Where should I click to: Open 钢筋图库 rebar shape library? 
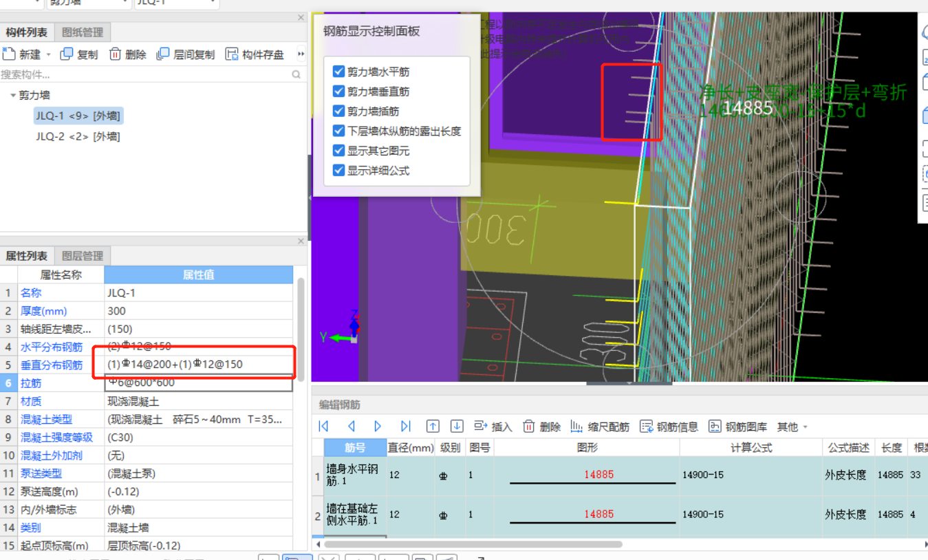coord(737,427)
